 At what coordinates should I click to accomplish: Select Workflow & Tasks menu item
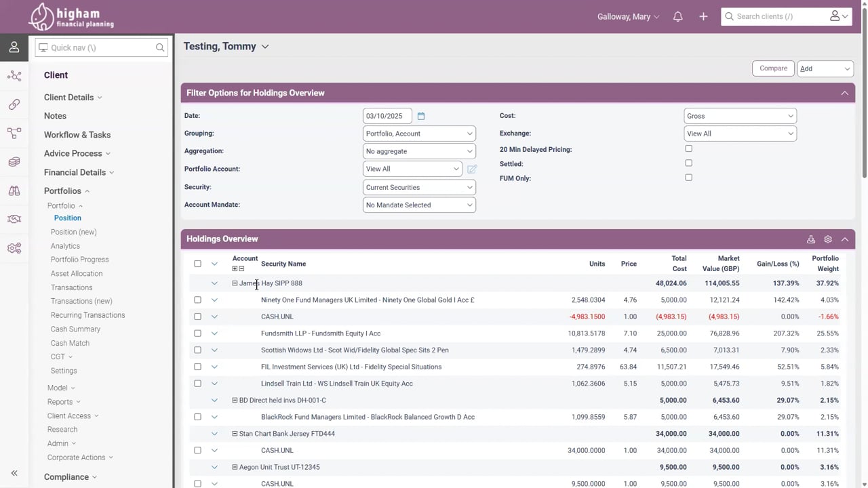coord(77,135)
